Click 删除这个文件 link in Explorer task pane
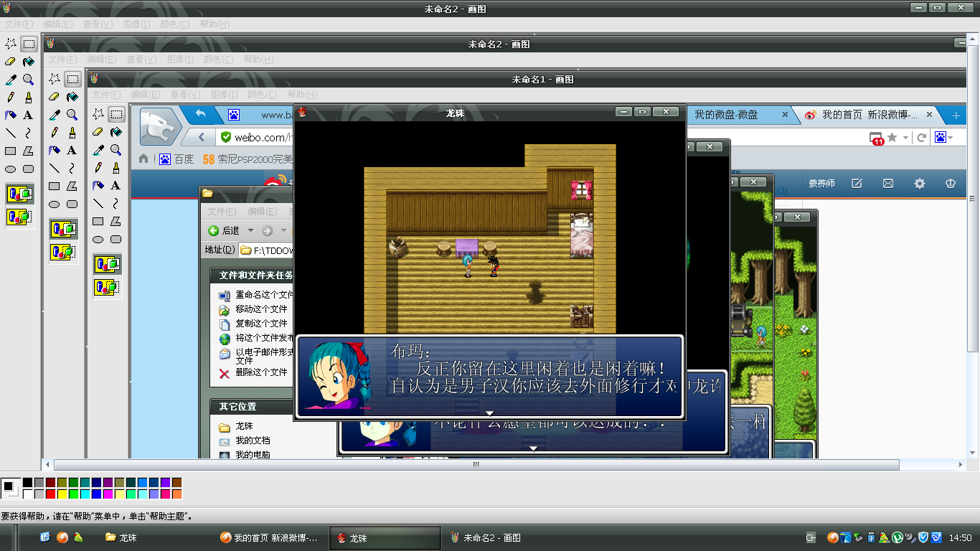This screenshot has width=980, height=551. 261,372
